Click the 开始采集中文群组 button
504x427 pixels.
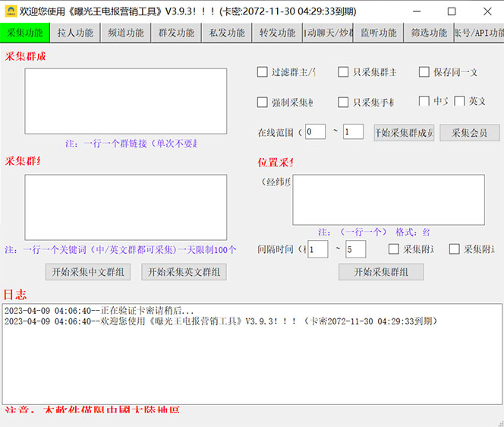(87, 271)
